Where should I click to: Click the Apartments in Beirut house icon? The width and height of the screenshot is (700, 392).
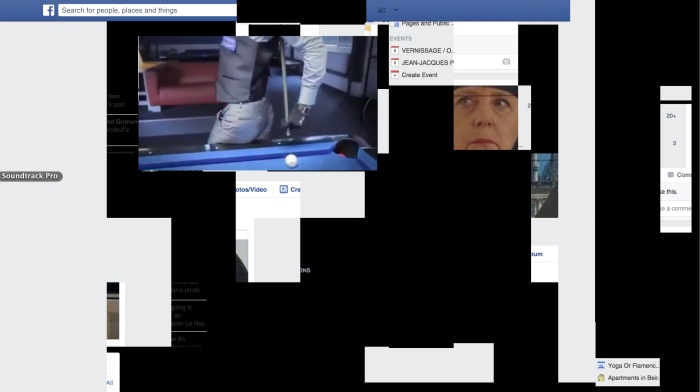[601, 378]
